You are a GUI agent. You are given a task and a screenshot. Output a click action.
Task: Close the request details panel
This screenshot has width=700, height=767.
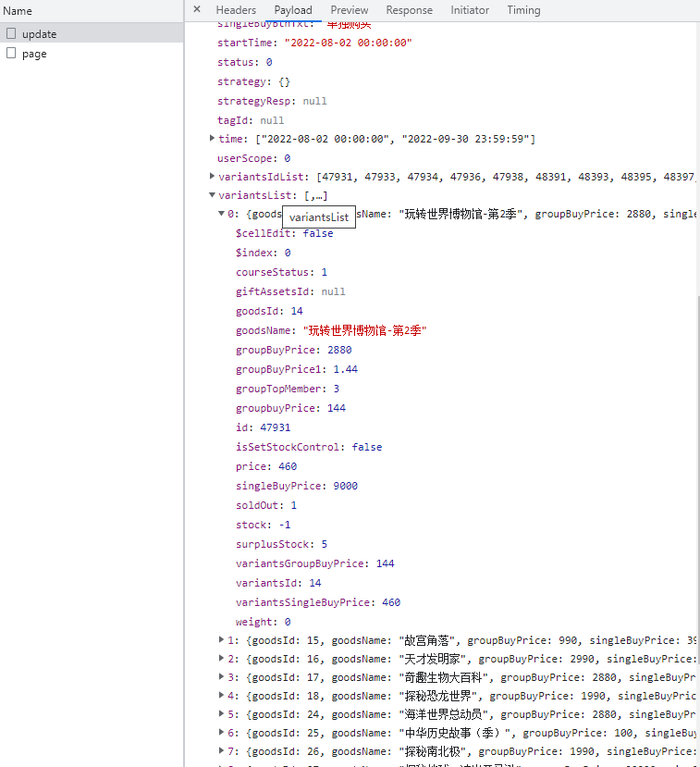point(196,9)
